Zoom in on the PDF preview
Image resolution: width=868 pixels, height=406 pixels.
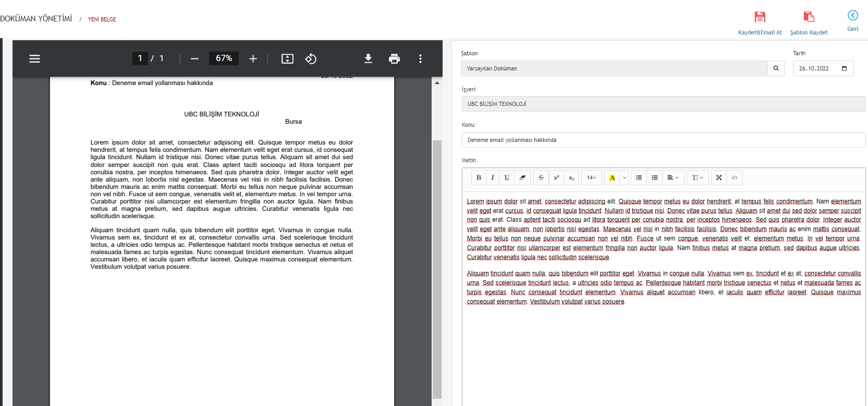(x=253, y=59)
